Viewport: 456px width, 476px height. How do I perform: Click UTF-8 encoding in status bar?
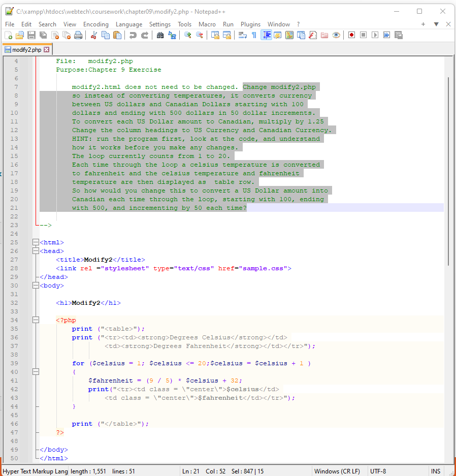378,471
